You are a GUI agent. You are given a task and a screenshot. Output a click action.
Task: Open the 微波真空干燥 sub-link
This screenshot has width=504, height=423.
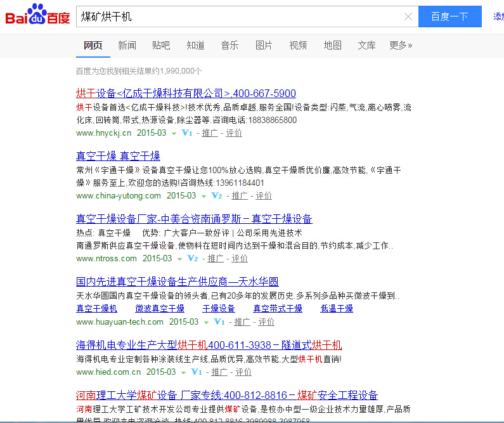pyautogui.click(x=160, y=309)
